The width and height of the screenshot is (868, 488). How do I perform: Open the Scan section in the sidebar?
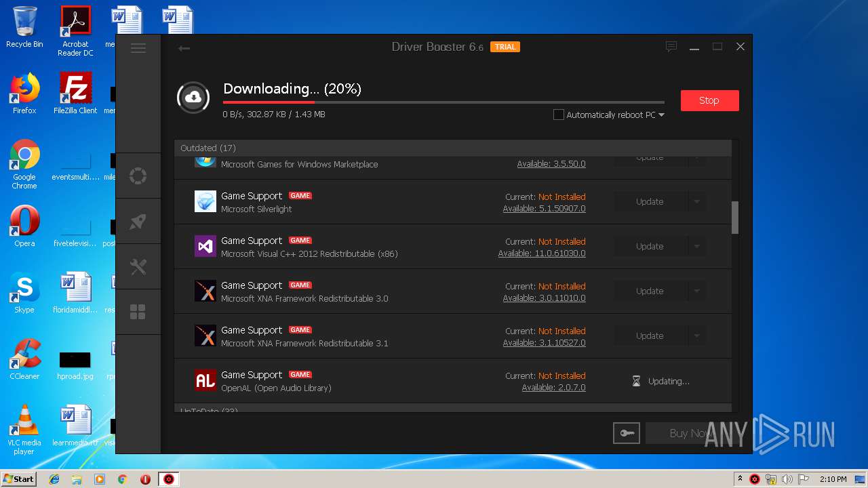[138, 176]
